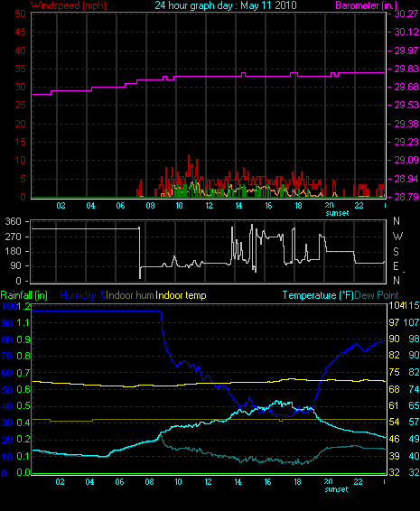Click cyan temperature axis value 107
420x511 pixels.
point(412,322)
